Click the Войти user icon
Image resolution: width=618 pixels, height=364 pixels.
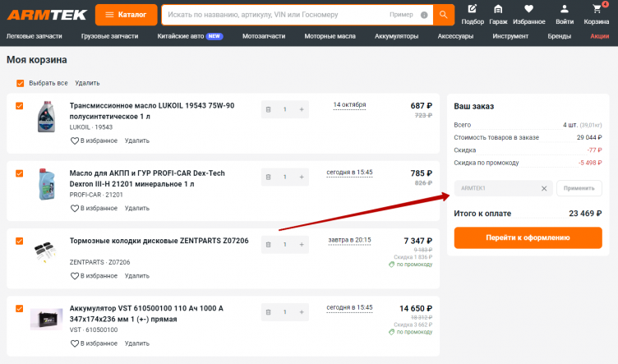(x=565, y=15)
